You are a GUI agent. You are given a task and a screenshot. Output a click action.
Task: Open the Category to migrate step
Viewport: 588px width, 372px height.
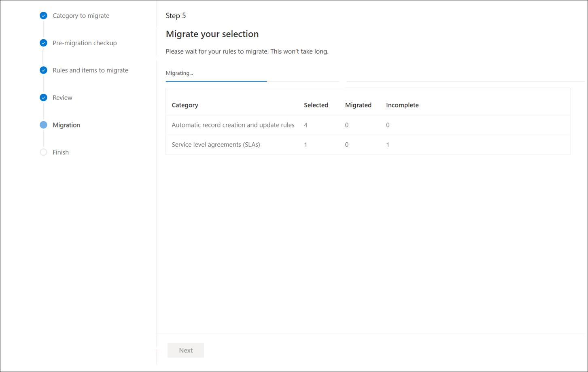click(81, 16)
